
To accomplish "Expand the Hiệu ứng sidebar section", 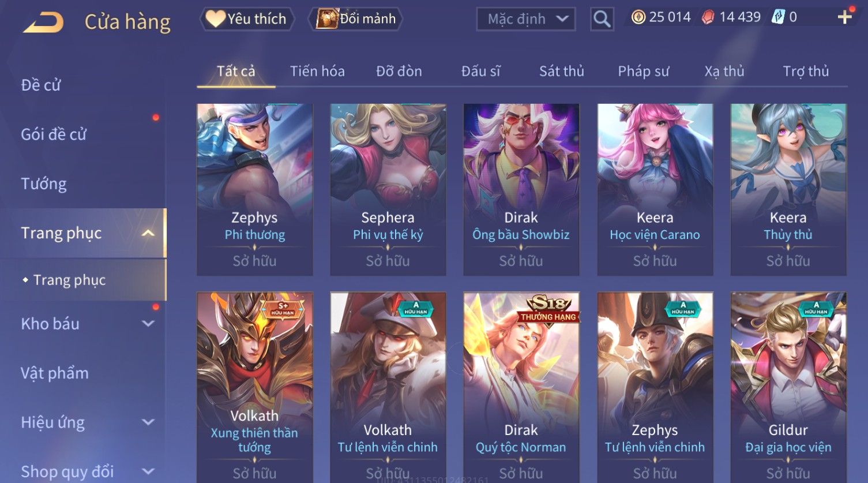I will point(148,422).
